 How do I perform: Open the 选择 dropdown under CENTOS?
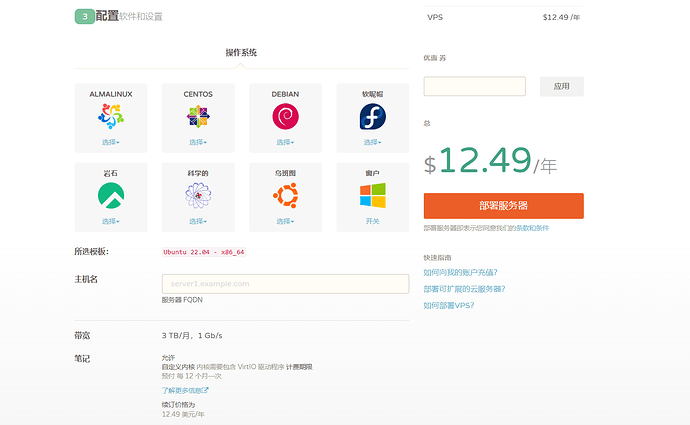pyautogui.click(x=198, y=142)
